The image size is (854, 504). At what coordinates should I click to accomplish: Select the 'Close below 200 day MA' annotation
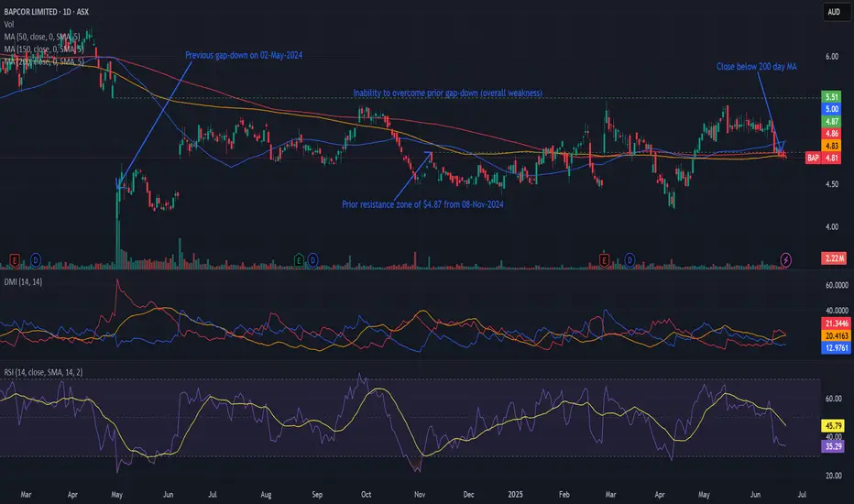click(x=757, y=67)
